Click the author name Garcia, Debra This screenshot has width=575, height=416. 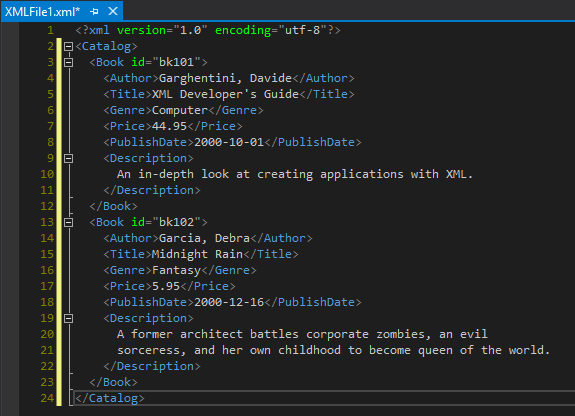[x=205, y=238]
